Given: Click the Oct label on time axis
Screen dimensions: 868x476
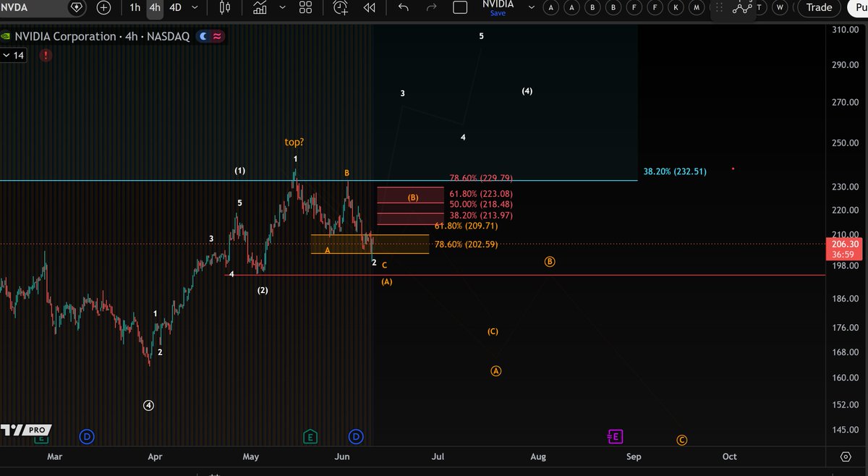Looking at the screenshot, I should tap(729, 456).
